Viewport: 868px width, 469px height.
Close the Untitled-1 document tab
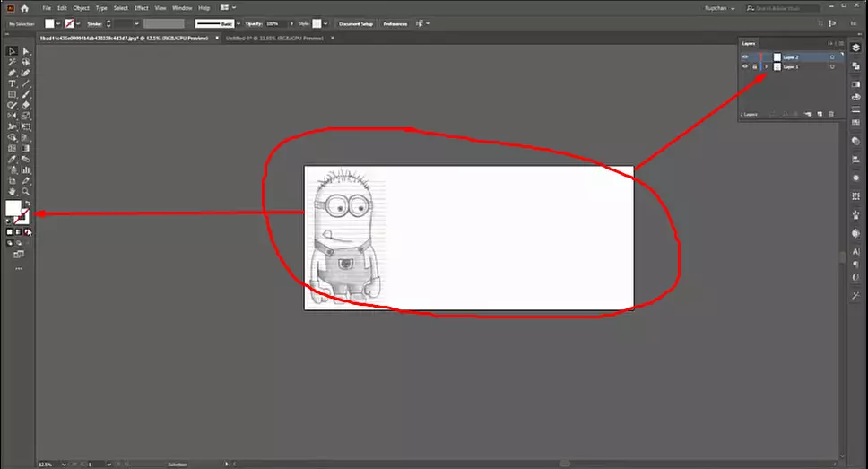coord(332,39)
